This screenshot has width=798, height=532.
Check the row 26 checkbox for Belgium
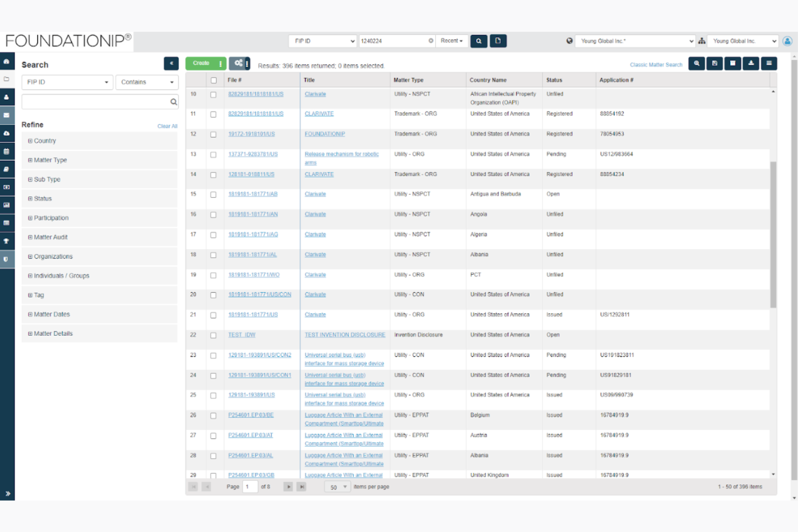(214, 416)
